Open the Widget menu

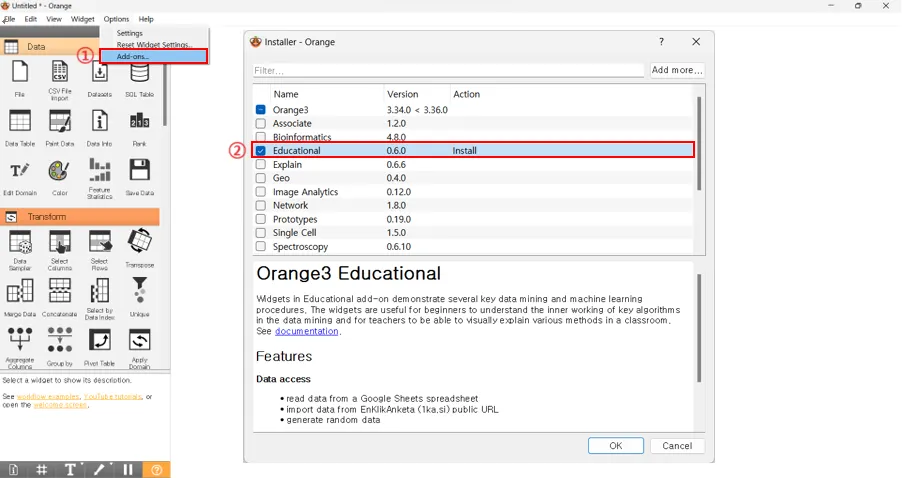83,19
